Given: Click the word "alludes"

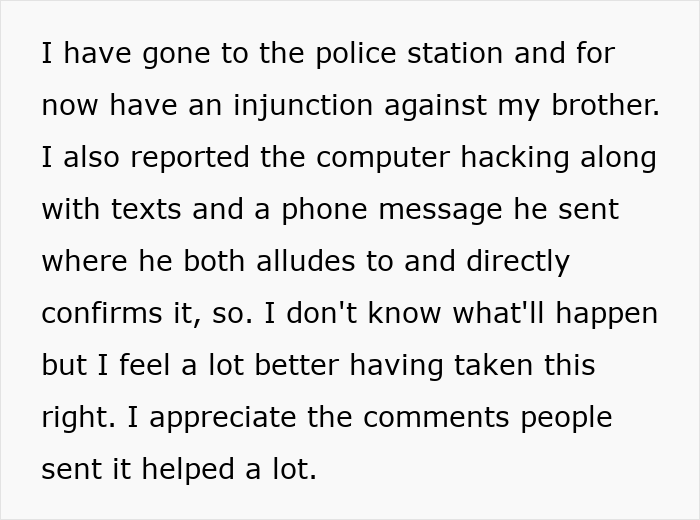Looking at the screenshot, I should pos(331,261).
